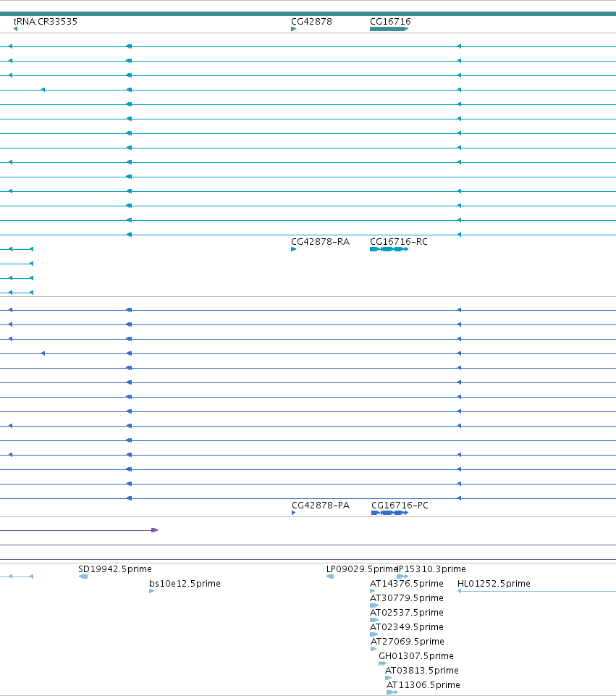Click the LP09029.5prime EST glyph

pyautogui.click(x=330, y=576)
